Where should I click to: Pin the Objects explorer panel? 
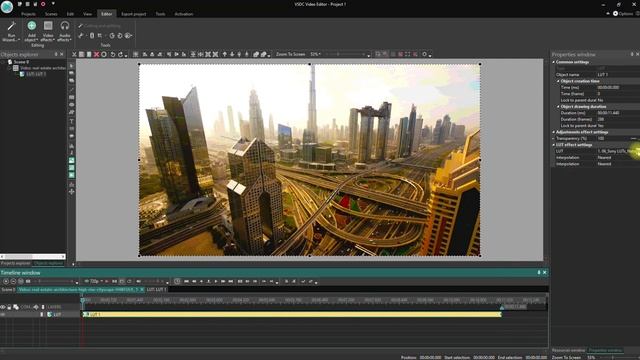pos(56,54)
